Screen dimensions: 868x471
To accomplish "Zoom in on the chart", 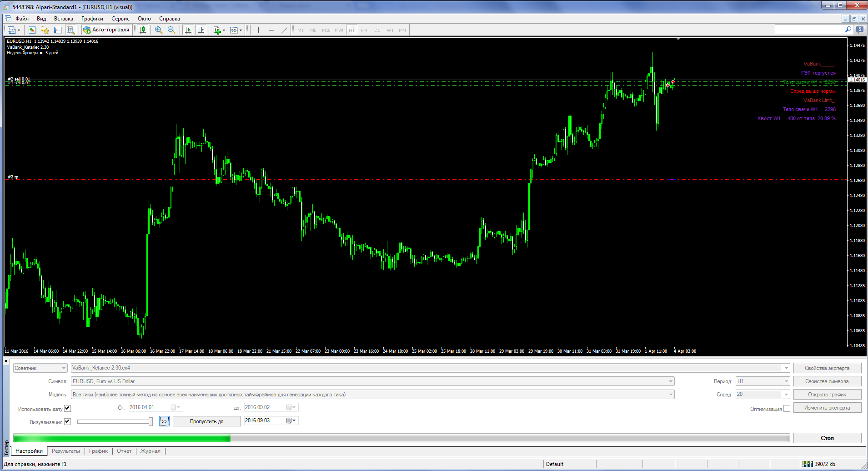I will pos(159,30).
